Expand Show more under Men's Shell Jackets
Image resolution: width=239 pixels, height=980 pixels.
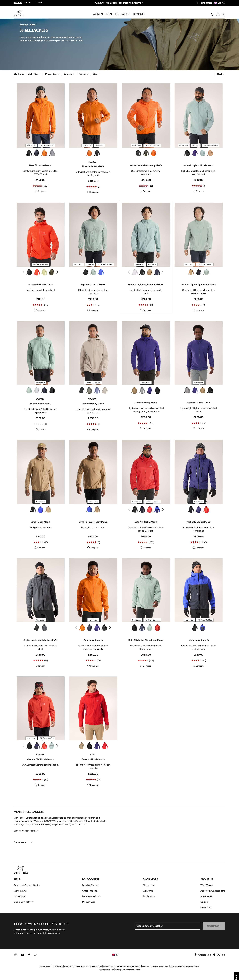[23, 842]
